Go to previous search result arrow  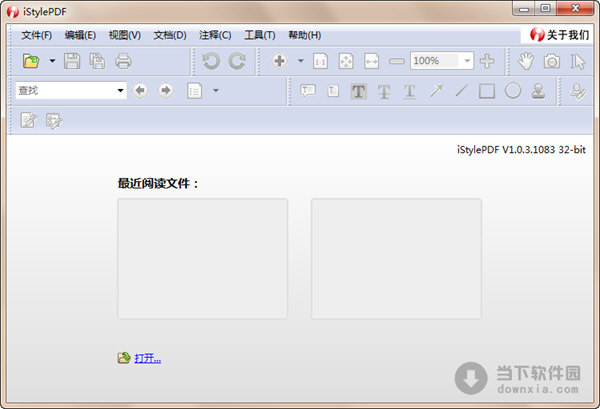(x=140, y=91)
